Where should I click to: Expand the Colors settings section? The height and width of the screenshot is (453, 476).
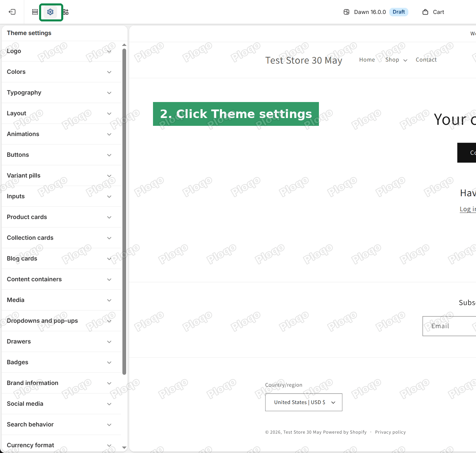(62, 72)
